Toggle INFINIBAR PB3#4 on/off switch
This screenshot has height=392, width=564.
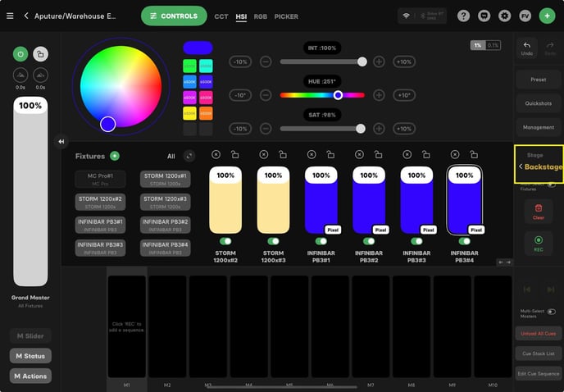tap(465, 241)
